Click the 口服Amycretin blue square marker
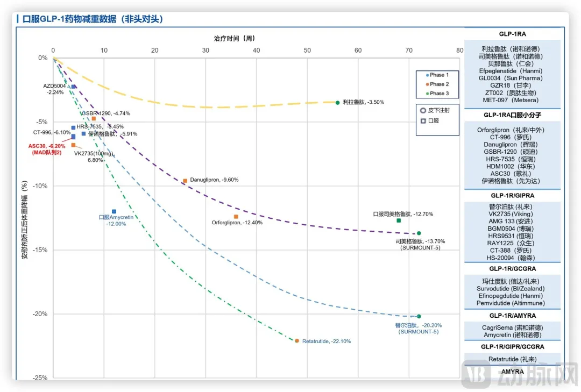The image size is (581, 392). pyautogui.click(x=114, y=212)
